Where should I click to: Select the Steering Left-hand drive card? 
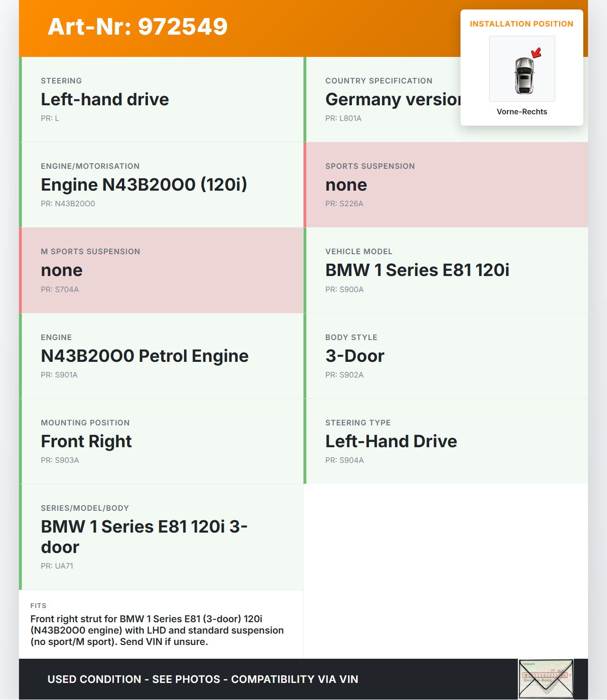[x=161, y=100]
